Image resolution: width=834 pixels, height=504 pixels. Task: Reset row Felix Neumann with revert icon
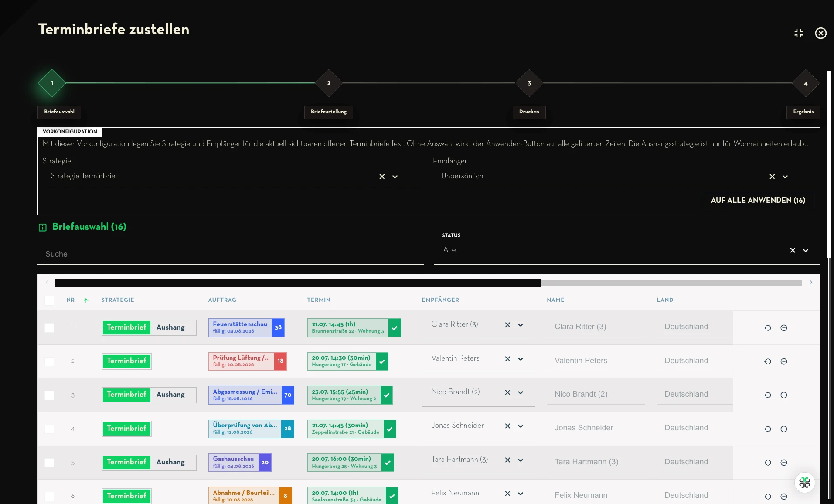[x=768, y=497]
